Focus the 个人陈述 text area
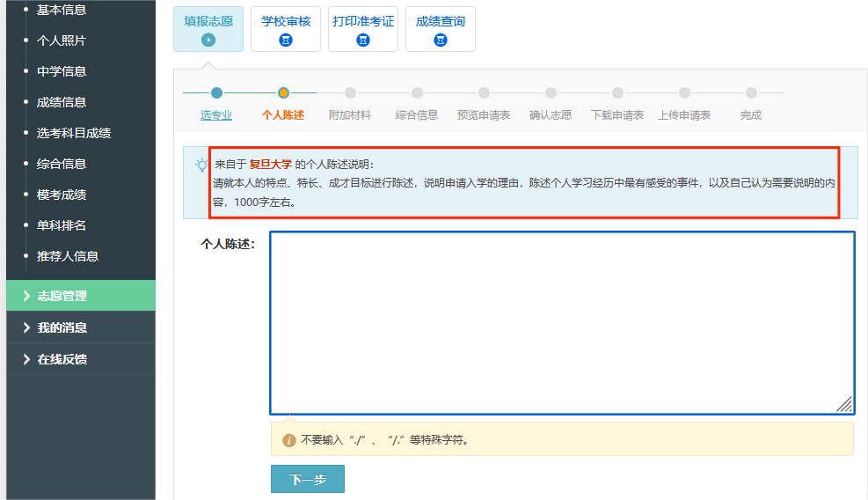This screenshot has width=868, height=500. (561, 321)
